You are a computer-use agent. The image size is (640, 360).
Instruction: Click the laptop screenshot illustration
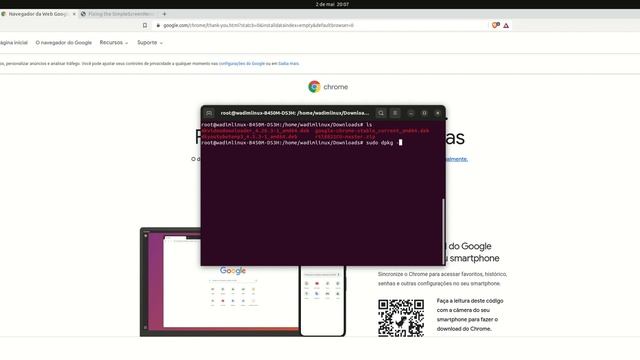pos(220,282)
